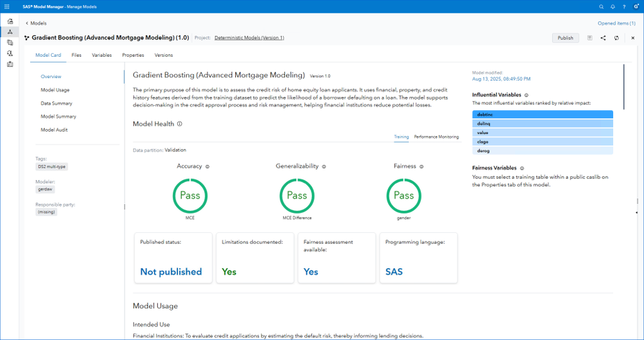Jump to the Data Summary section
Viewport: 644px width, 340px height.
coord(56,103)
